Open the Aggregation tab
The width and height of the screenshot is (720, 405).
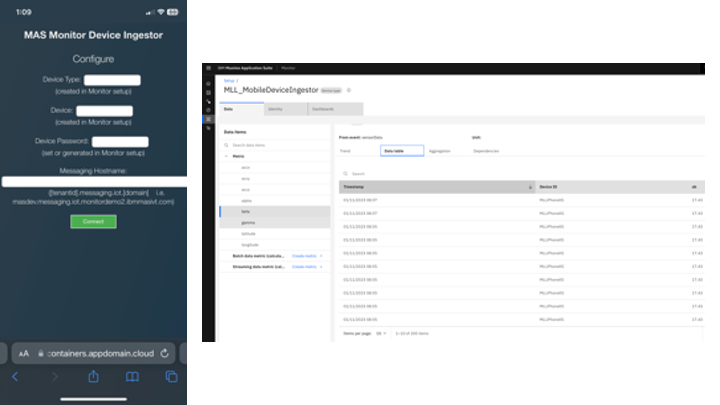[x=439, y=151]
